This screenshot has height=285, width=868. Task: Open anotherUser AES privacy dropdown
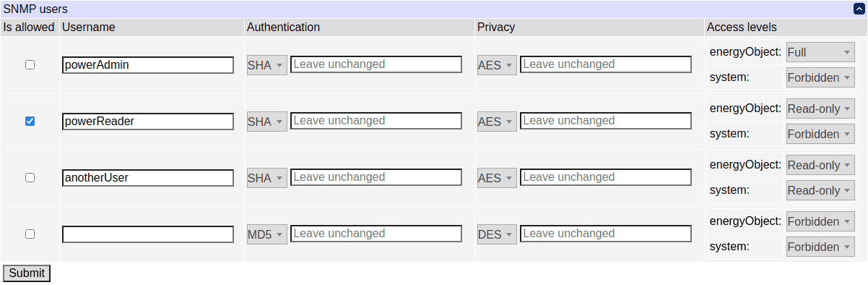tap(497, 178)
